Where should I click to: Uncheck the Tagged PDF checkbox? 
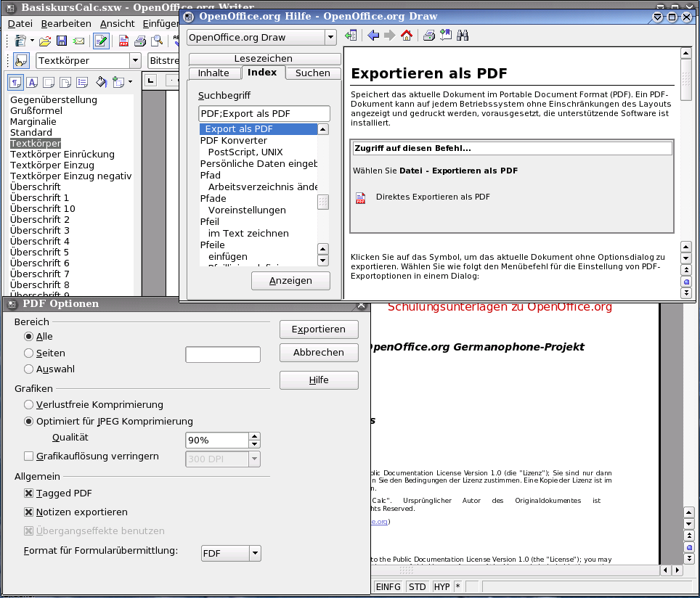coord(29,493)
